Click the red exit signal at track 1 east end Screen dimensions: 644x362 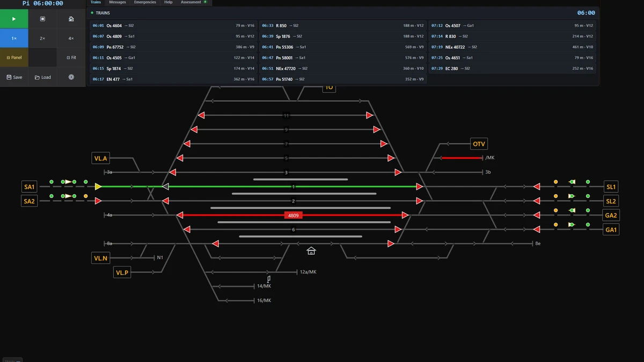click(420, 187)
